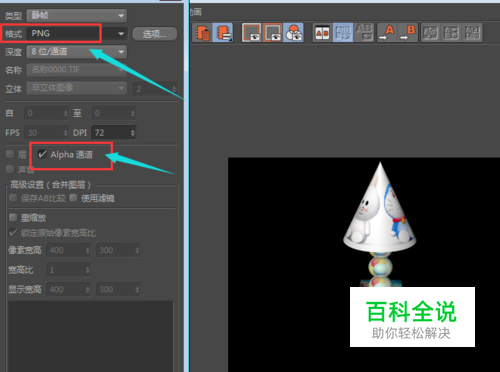Open the 深度 dropdown showing 8 位/通道
The image size is (500, 372).
pos(77,52)
